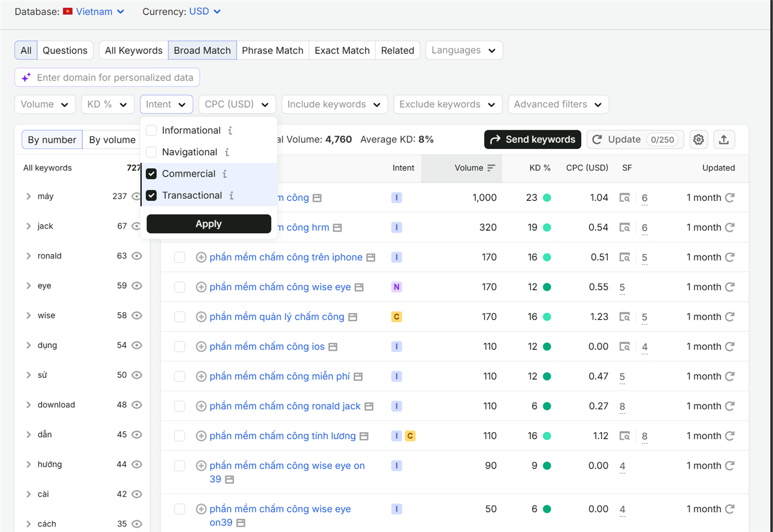Click domain personalized data input field
Image resolution: width=773 pixels, height=532 pixels.
tap(107, 78)
